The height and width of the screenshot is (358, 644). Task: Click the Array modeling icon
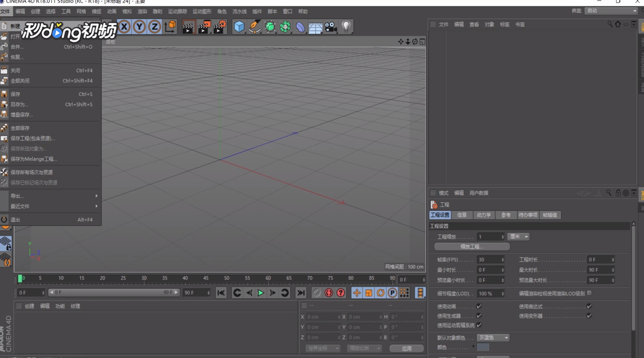285,26
